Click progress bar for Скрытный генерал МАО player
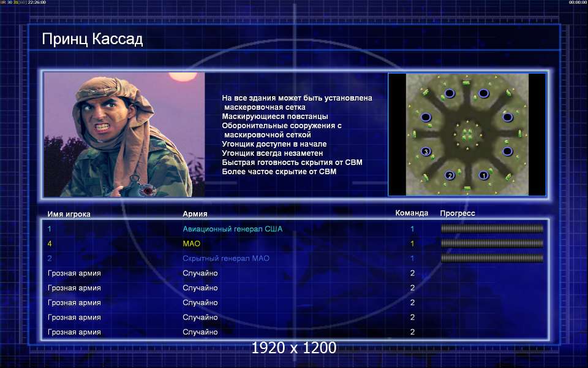This screenshot has width=588, height=368. pyautogui.click(x=492, y=258)
